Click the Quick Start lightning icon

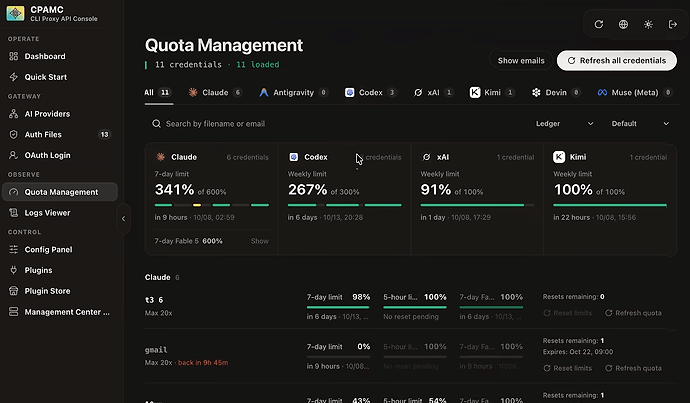click(14, 77)
